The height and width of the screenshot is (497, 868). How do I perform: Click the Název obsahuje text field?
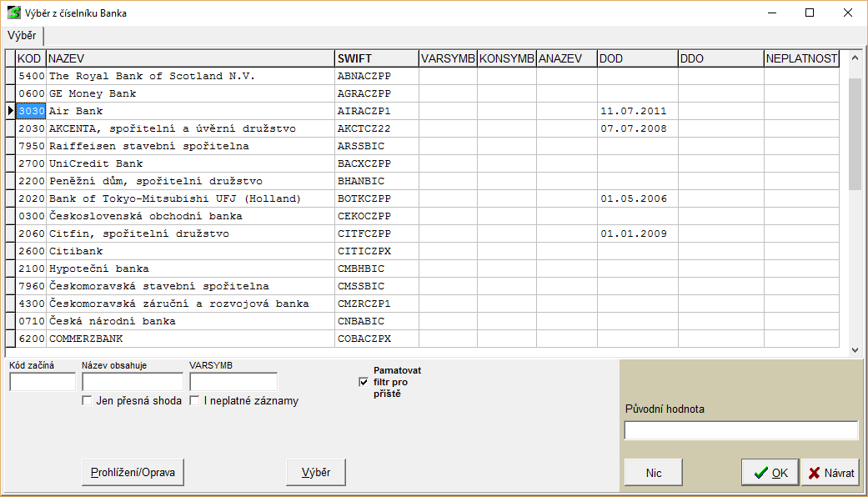pyautogui.click(x=132, y=382)
